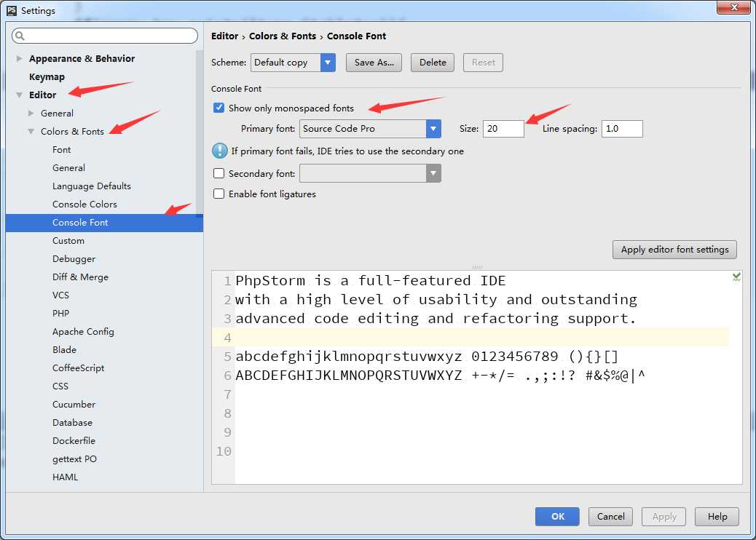Screen dimensions: 756x540
Task: Click the Editor breadcrumb in the header
Action: [224, 36]
